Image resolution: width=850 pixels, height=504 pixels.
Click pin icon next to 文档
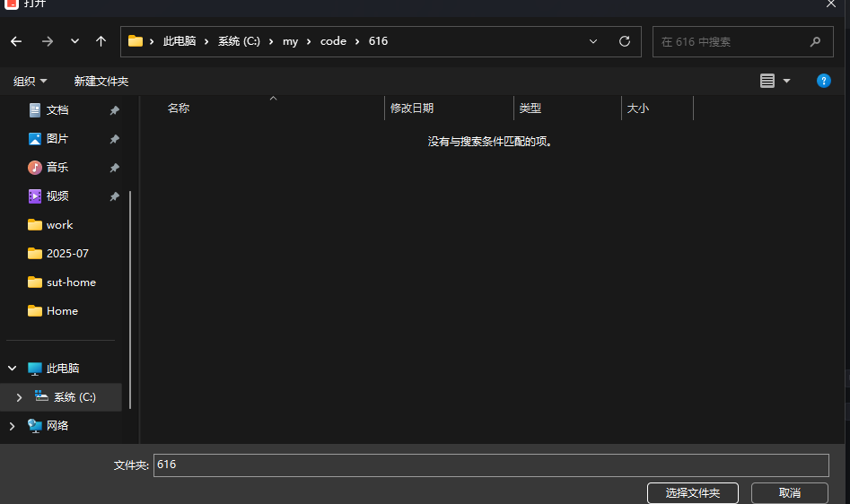pos(114,110)
